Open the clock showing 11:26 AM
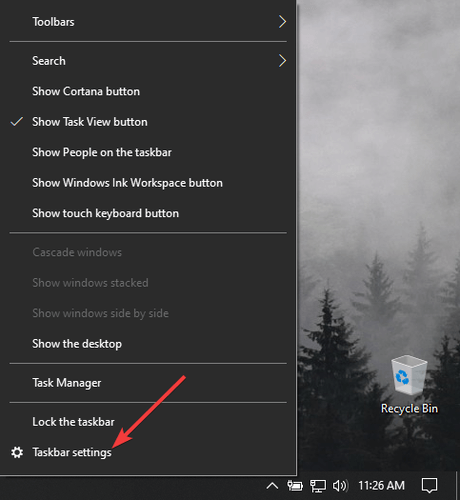460x500 pixels. coord(381,486)
